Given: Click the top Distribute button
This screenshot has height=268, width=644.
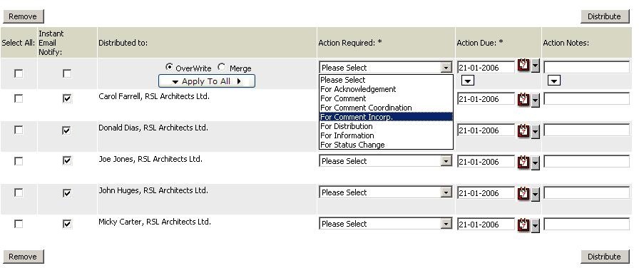Looking at the screenshot, I should click(x=605, y=16).
